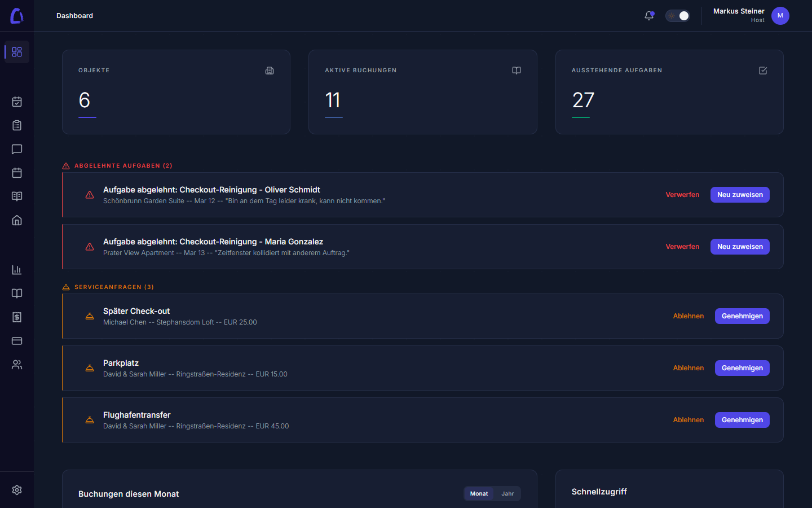Open the notifications bell
This screenshot has height=508, width=812.
[648, 16]
